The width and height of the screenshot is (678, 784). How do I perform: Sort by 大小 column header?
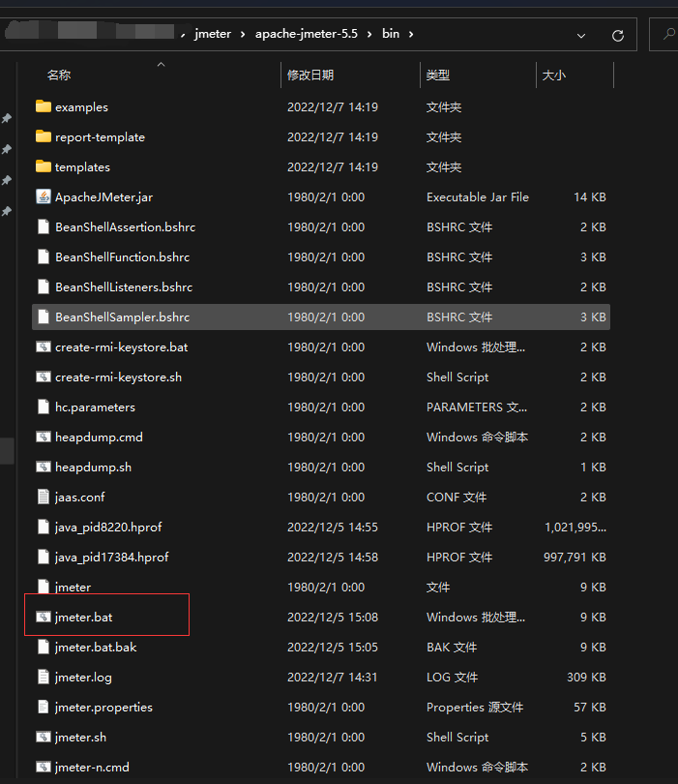coord(553,75)
